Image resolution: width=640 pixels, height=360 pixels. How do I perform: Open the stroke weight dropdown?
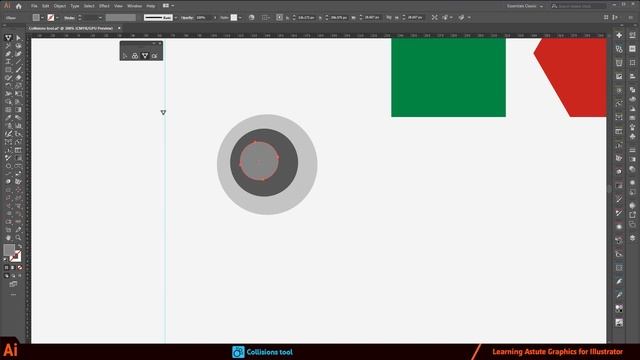100,18
